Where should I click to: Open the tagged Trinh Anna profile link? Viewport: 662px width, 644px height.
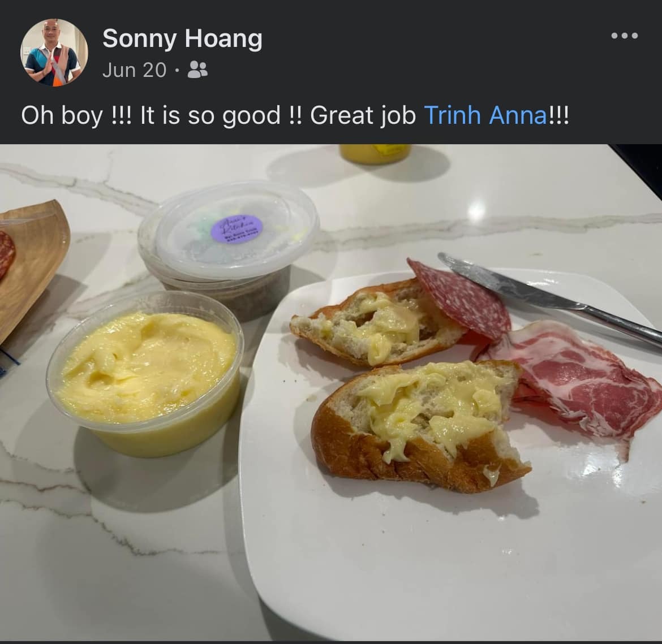tap(485, 115)
